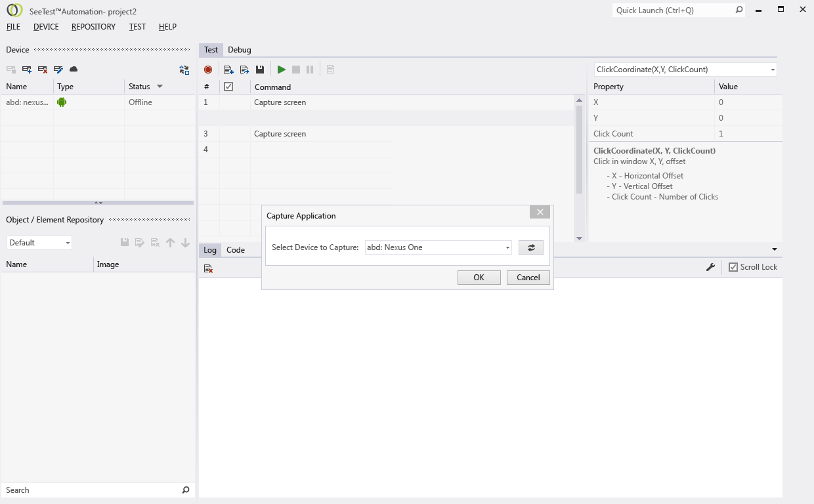The height and width of the screenshot is (504, 814).
Task: Open the REPOSITORY menu
Action: click(x=93, y=27)
